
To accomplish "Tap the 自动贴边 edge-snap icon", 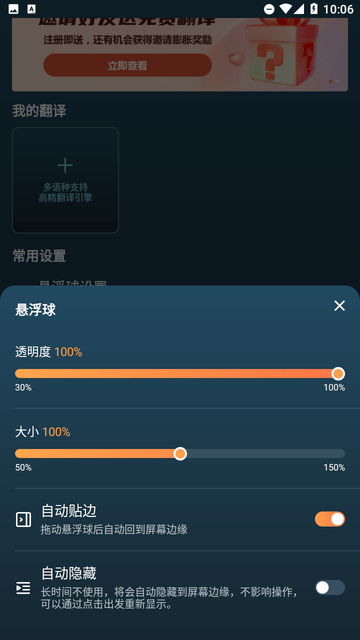I will point(23,520).
